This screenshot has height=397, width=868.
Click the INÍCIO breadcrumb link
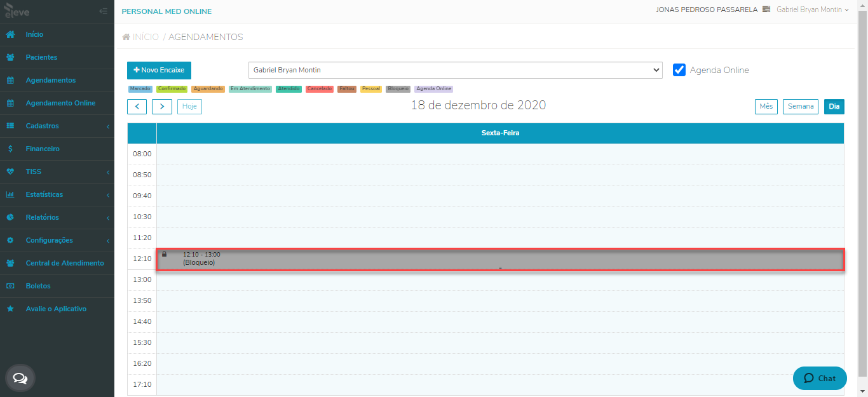(x=146, y=37)
